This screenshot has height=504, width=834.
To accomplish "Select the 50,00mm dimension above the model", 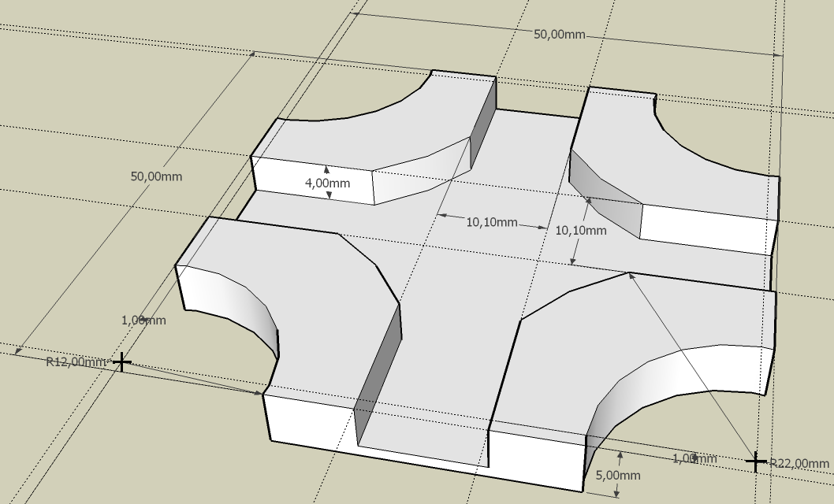I will coord(560,35).
